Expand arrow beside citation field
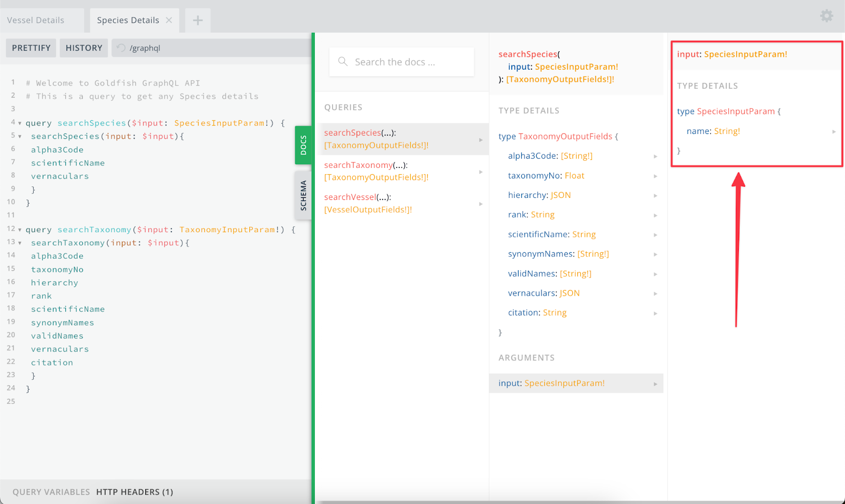845x504 pixels. point(655,313)
